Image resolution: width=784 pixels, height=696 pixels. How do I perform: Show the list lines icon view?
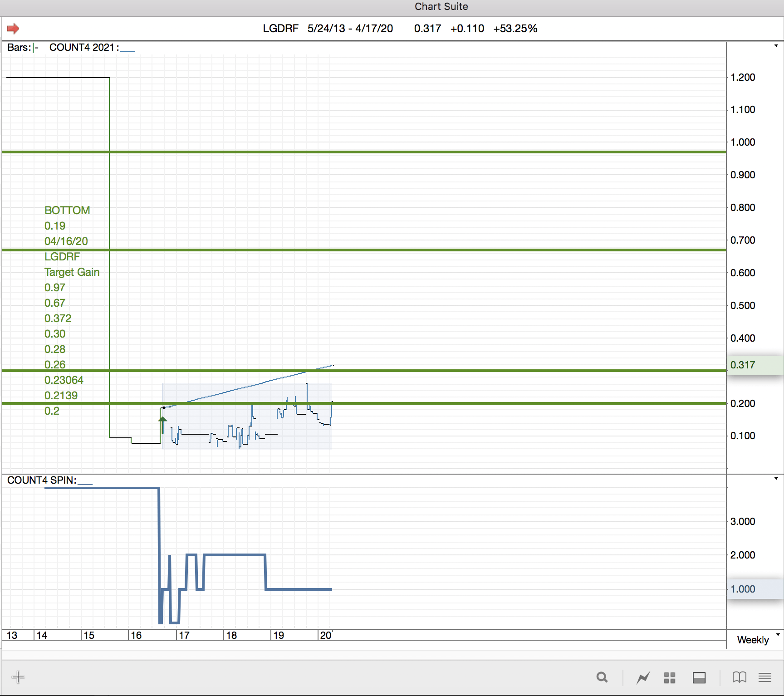(x=765, y=678)
